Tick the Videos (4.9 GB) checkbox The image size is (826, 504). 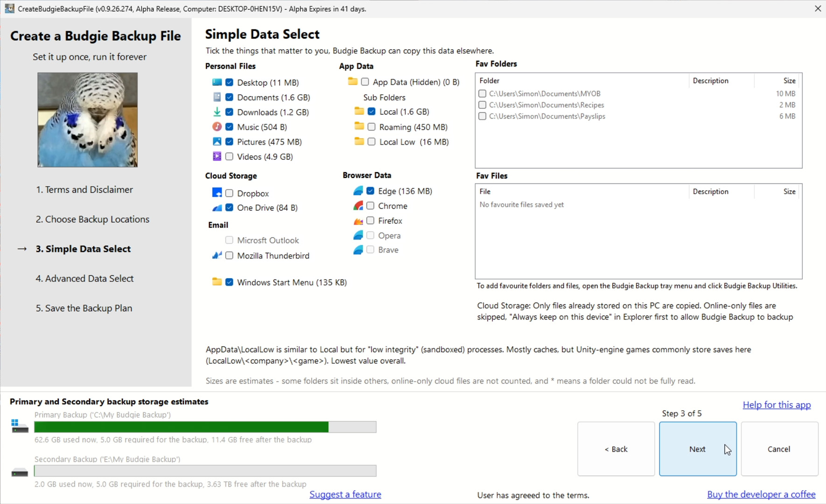tap(229, 156)
